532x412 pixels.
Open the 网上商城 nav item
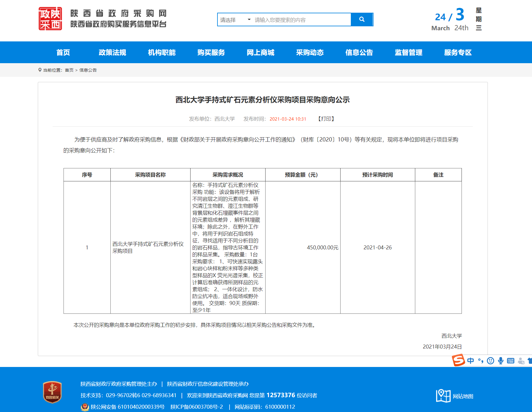[x=260, y=53]
